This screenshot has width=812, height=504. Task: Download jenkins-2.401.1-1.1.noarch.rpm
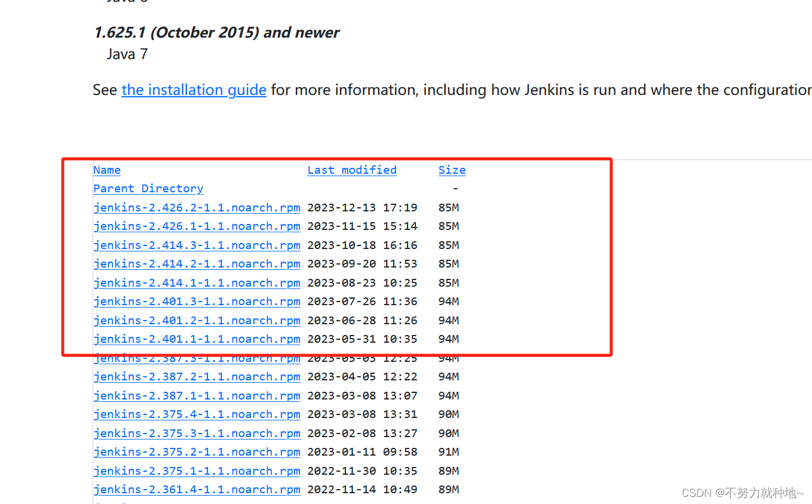pos(197,339)
